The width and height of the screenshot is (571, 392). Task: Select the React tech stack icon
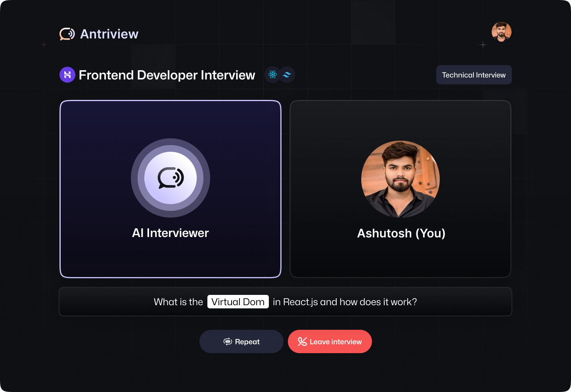[272, 75]
